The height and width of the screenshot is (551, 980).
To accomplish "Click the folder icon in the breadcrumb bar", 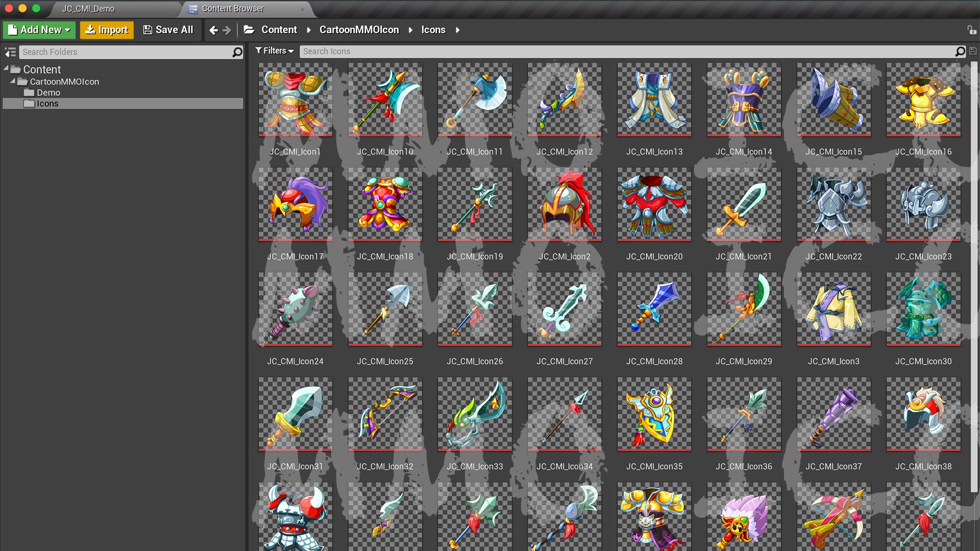I will (249, 30).
